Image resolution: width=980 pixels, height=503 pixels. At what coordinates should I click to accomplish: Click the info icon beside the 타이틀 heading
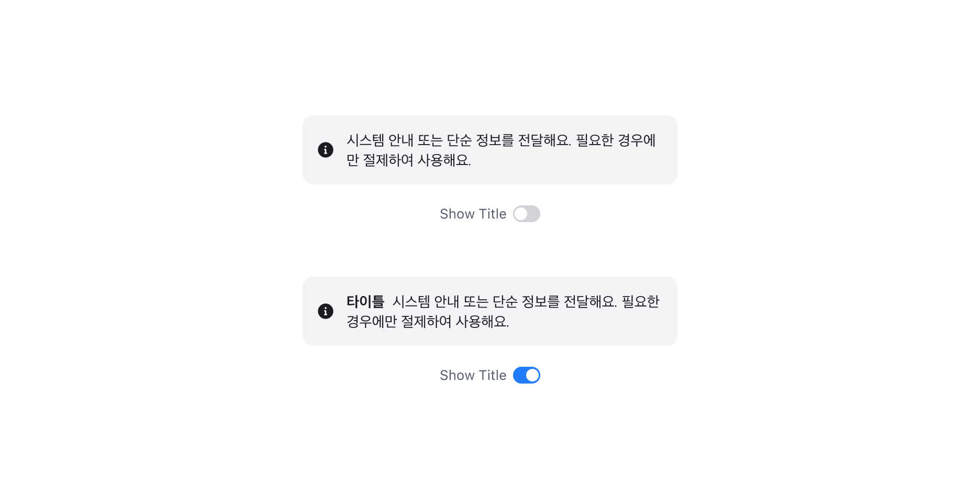[x=326, y=311]
